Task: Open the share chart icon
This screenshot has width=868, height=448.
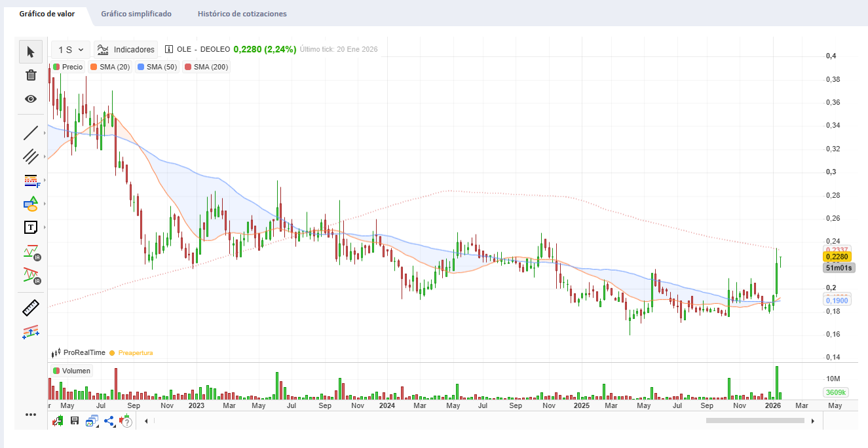Action: pos(109,421)
